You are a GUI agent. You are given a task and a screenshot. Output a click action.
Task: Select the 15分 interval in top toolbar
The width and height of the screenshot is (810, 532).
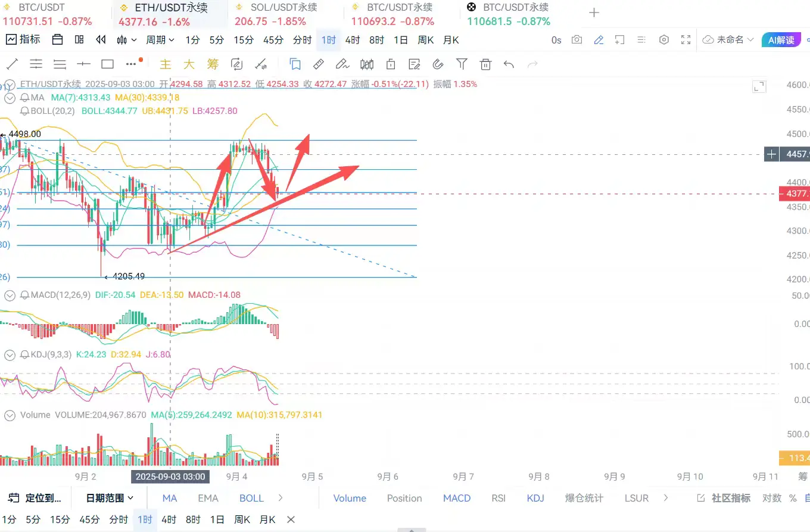pyautogui.click(x=244, y=40)
